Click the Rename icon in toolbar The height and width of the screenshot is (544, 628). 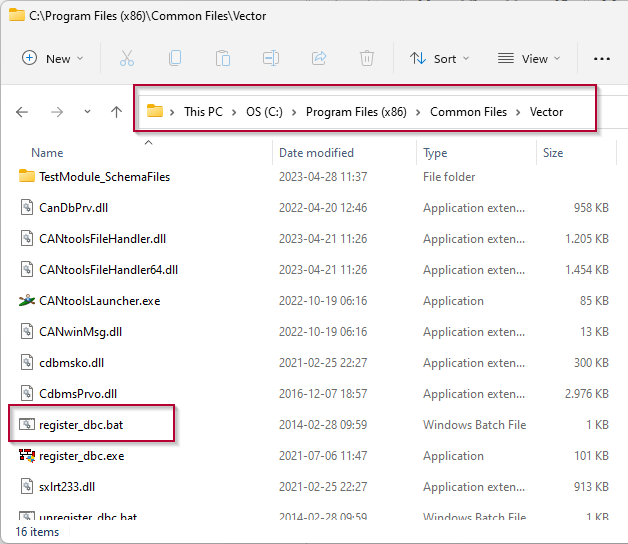pyautogui.click(x=271, y=58)
